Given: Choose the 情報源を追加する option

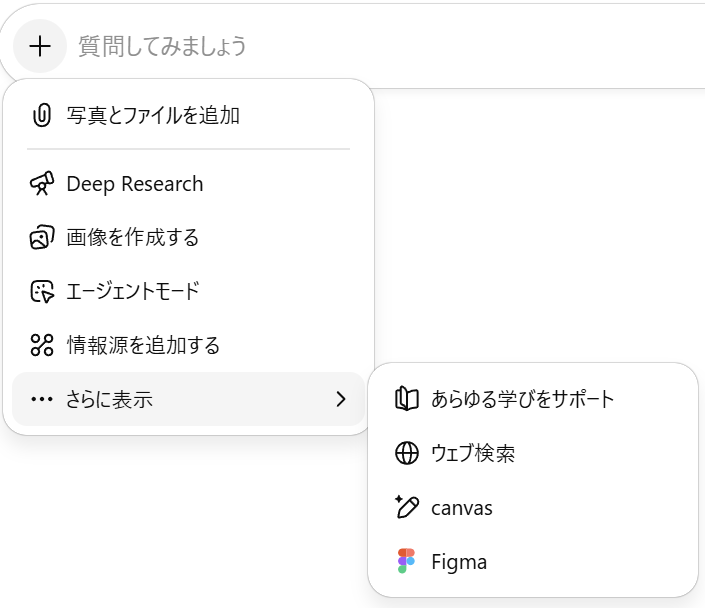Looking at the screenshot, I should tap(143, 346).
